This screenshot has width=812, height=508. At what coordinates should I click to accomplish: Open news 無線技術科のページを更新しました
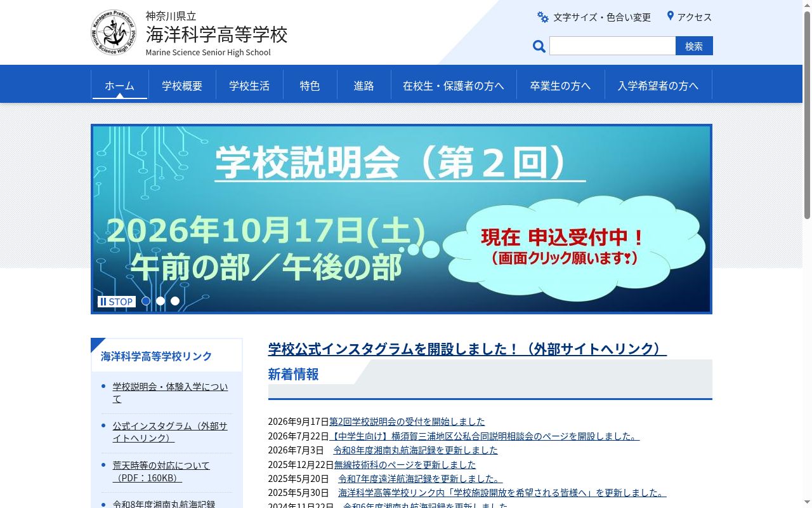tap(405, 464)
